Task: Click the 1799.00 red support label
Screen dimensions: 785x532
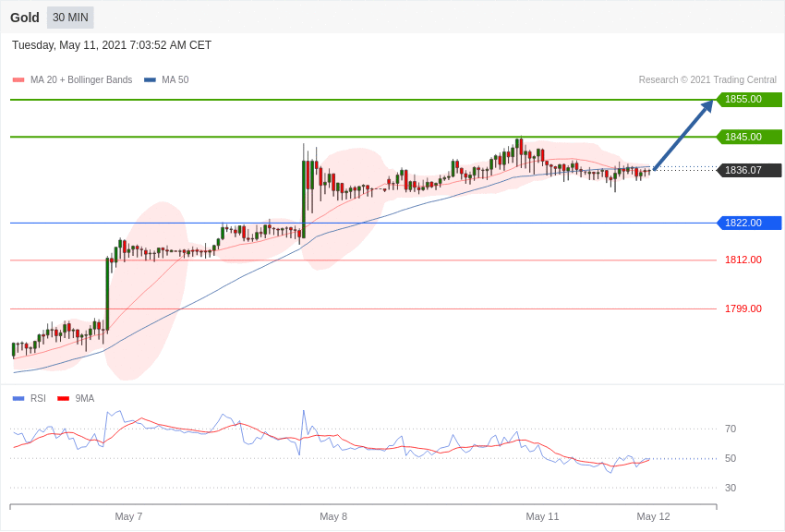Action: [743, 308]
